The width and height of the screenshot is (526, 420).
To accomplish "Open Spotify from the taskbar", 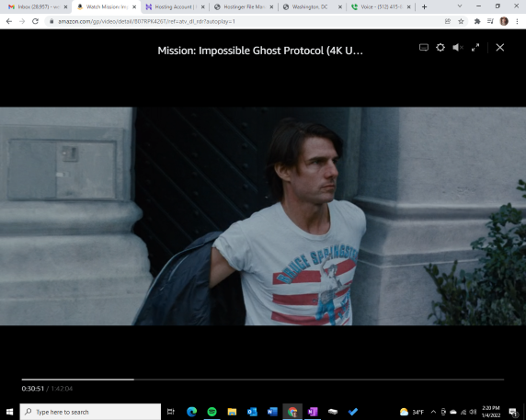I will point(212,412).
